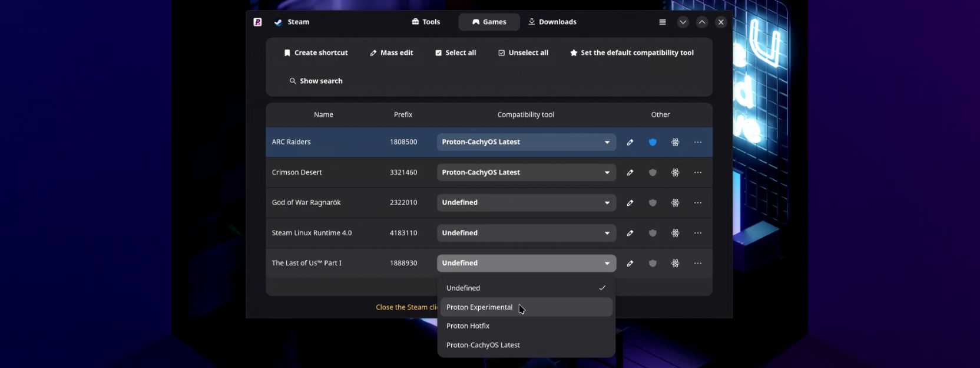The image size is (980, 368).
Task: Click the pencil edit icon for Crimson Desert
Action: click(630, 173)
